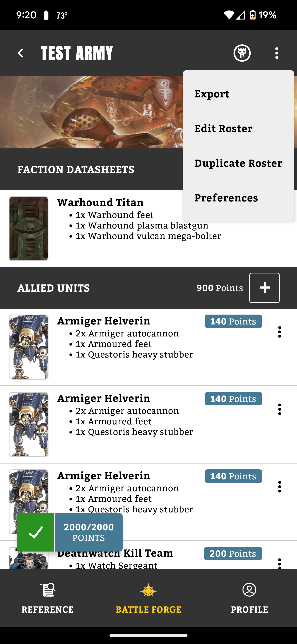This screenshot has height=644, width=297.
Task: Open options for third Armiger Helverin
Action: click(279, 487)
